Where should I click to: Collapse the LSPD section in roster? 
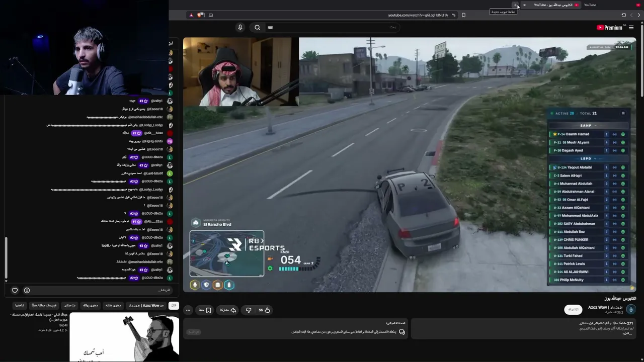click(588, 158)
